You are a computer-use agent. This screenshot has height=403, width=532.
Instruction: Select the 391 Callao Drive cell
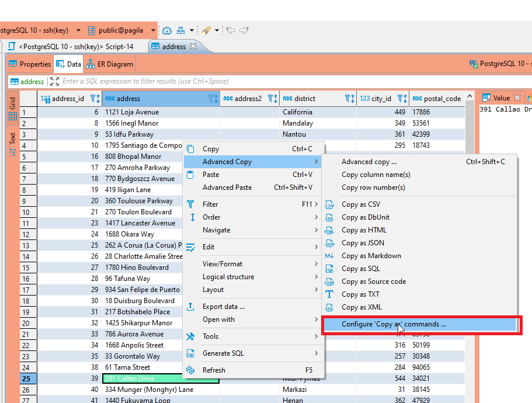pos(161,378)
